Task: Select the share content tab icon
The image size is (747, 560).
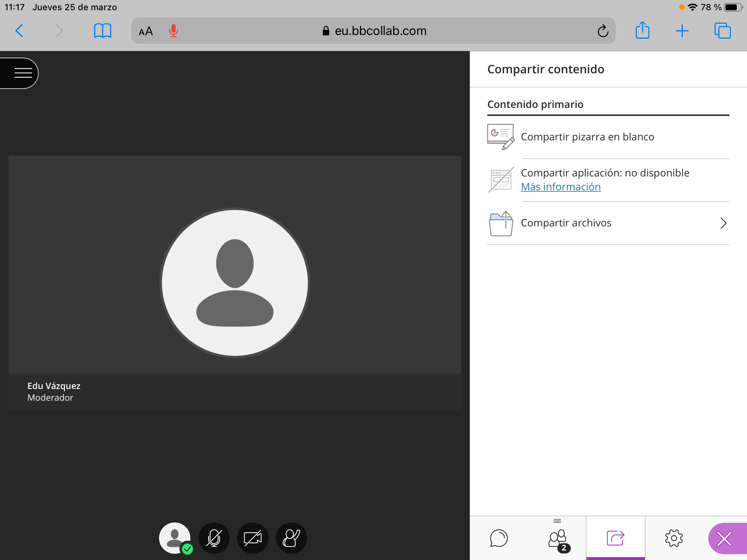Action: 616,538
